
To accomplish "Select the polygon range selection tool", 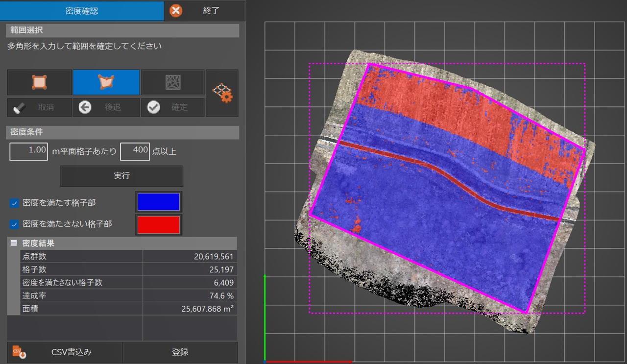I will click(106, 82).
